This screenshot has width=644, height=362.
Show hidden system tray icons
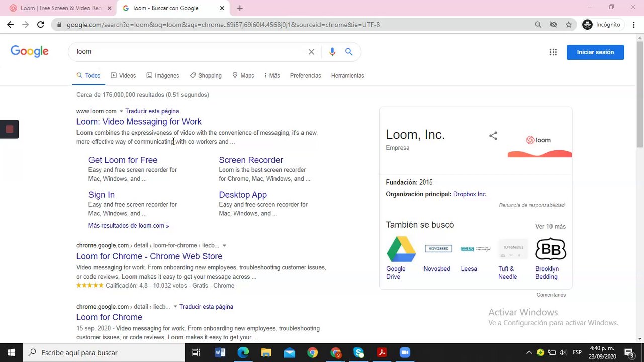point(529,353)
